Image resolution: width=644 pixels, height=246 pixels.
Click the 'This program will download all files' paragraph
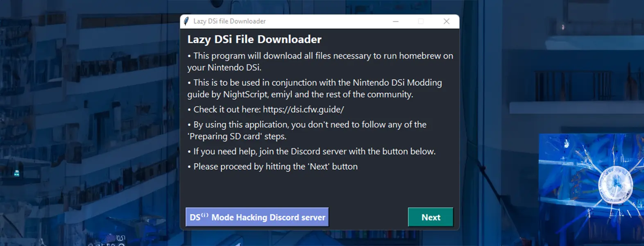point(320,61)
